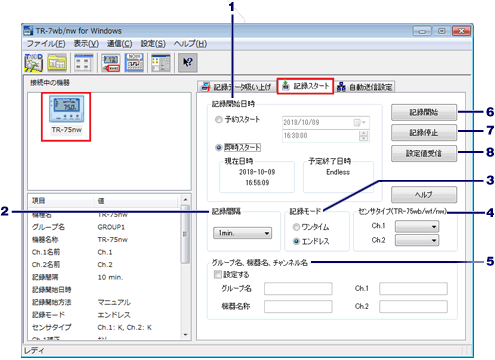Click the 設定値受信 button
495x360 pixels.
click(x=424, y=153)
